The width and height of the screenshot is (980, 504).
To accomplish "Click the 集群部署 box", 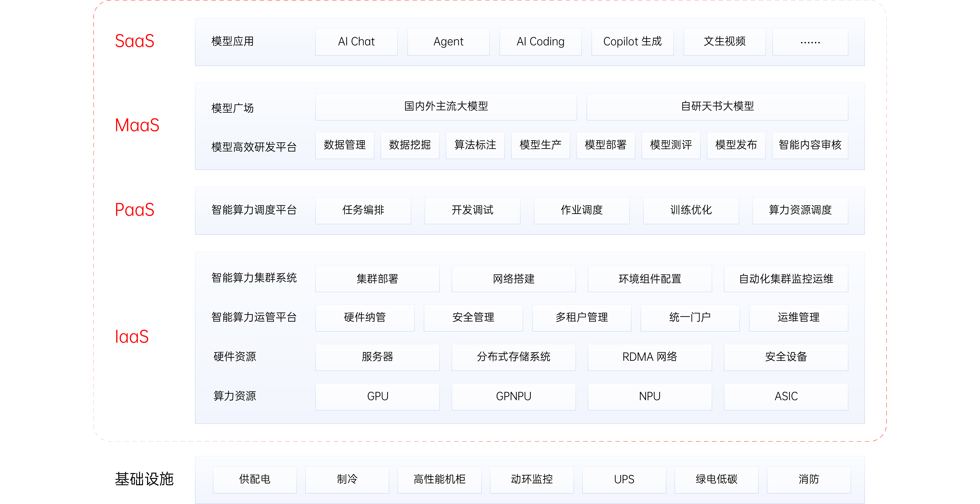I will point(377,279).
